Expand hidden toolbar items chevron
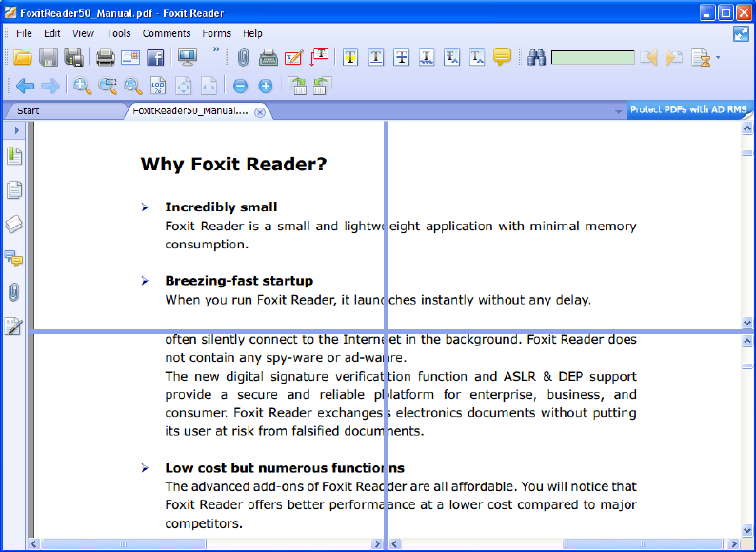 coord(216,49)
